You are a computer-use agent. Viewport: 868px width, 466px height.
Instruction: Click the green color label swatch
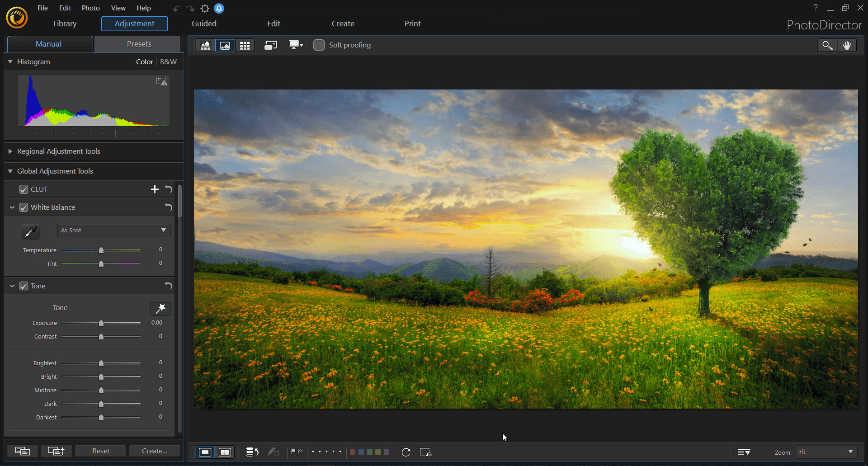click(x=370, y=452)
